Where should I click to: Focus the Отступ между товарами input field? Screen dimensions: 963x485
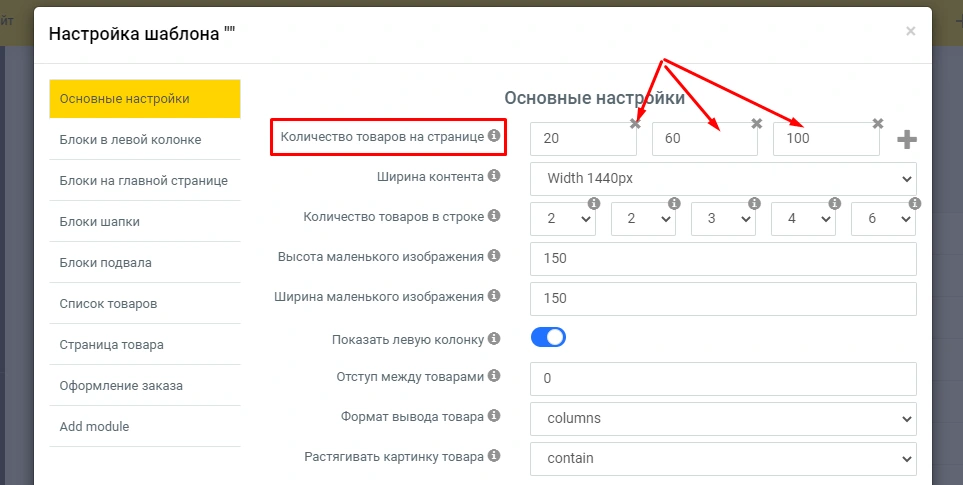click(x=723, y=378)
